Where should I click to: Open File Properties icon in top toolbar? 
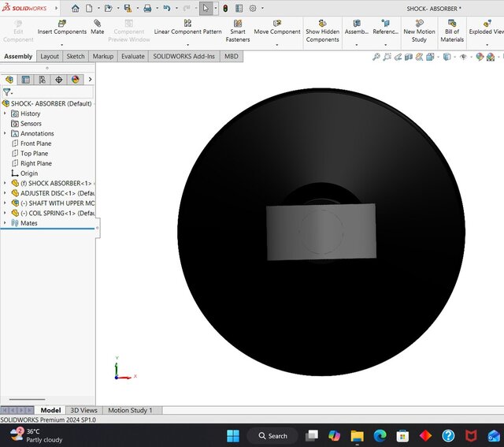tap(239, 9)
